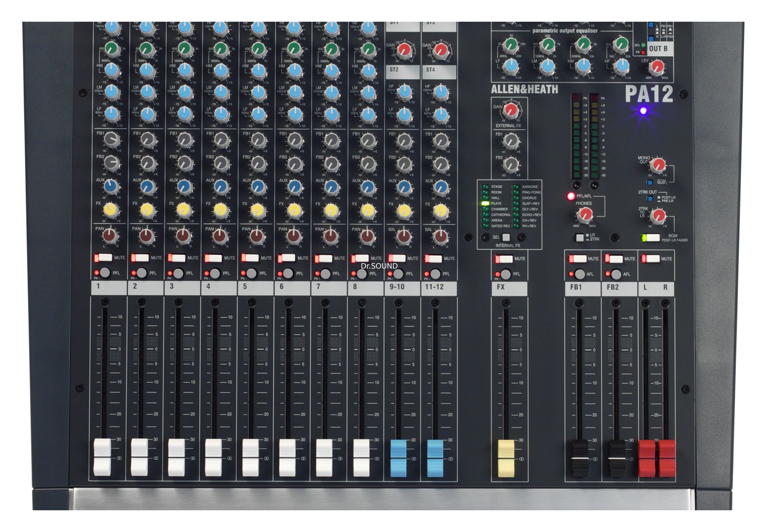Turn the EXTERNAL FX GAIN knob
The width and height of the screenshot is (760, 532).
click(511, 110)
